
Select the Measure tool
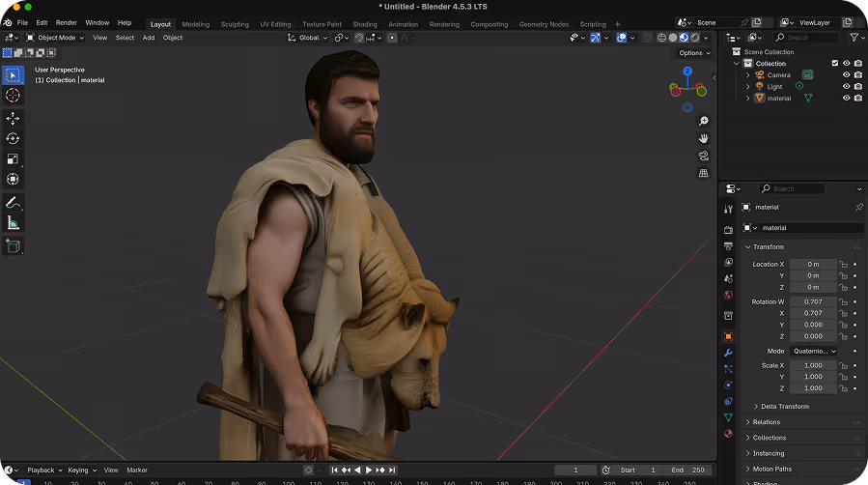(13, 223)
